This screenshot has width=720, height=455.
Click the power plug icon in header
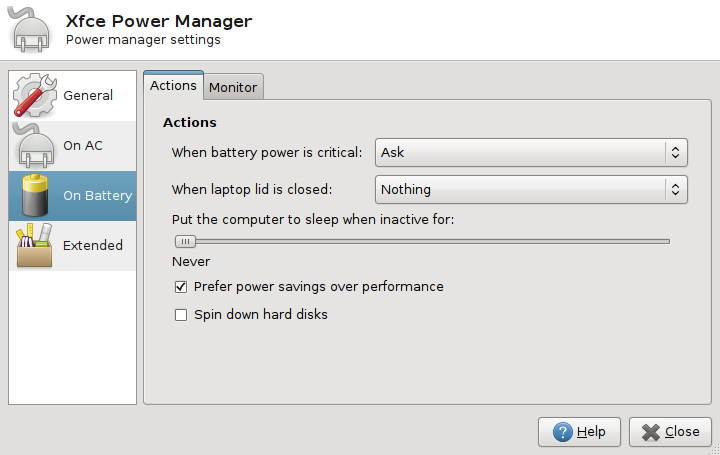pyautogui.click(x=31, y=29)
